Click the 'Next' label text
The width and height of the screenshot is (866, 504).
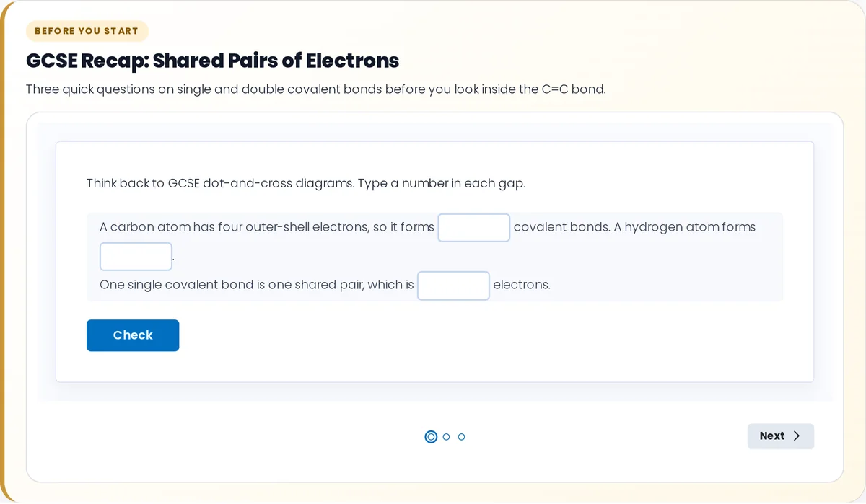772,436
